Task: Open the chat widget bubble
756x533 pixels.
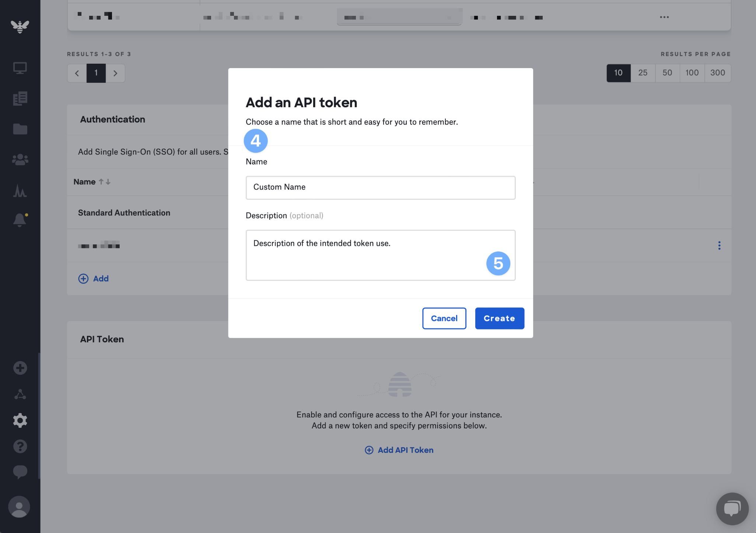Action: pos(732,509)
